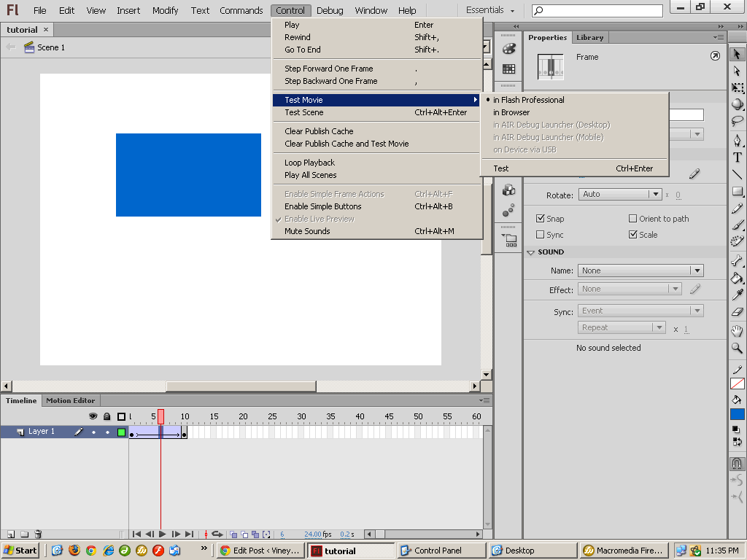This screenshot has height=560, width=747.
Task: Open the Essentials workspace dropdown
Action: click(490, 10)
